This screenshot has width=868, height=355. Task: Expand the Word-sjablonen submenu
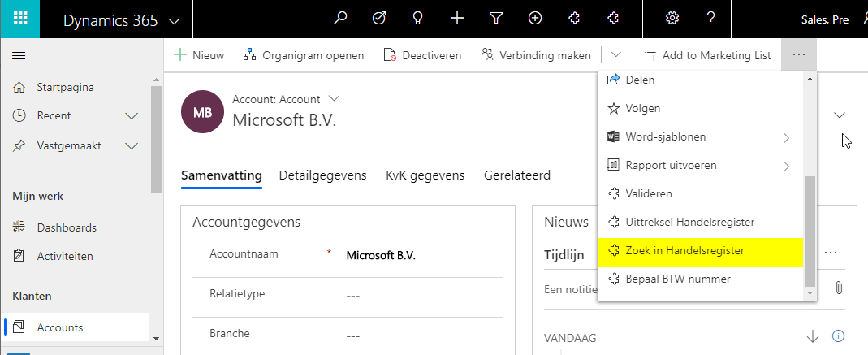(786, 137)
